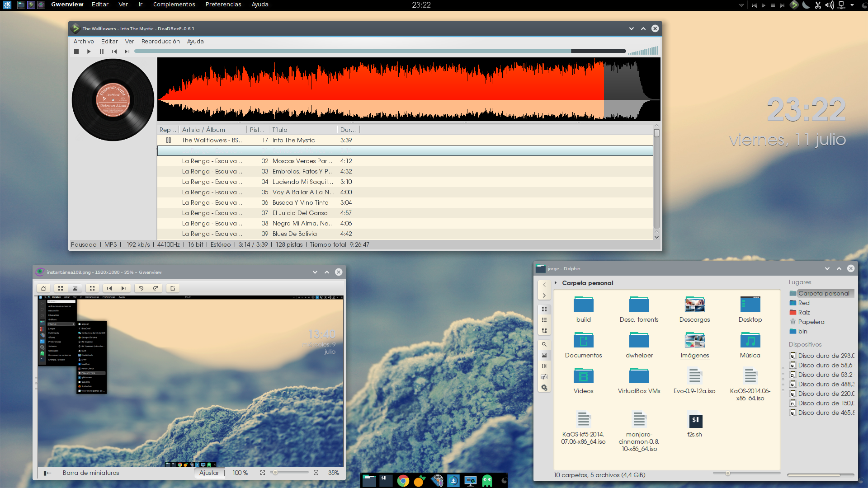Skip to next track in DeaDBeeF
The width and height of the screenshot is (868, 488).
click(x=127, y=52)
